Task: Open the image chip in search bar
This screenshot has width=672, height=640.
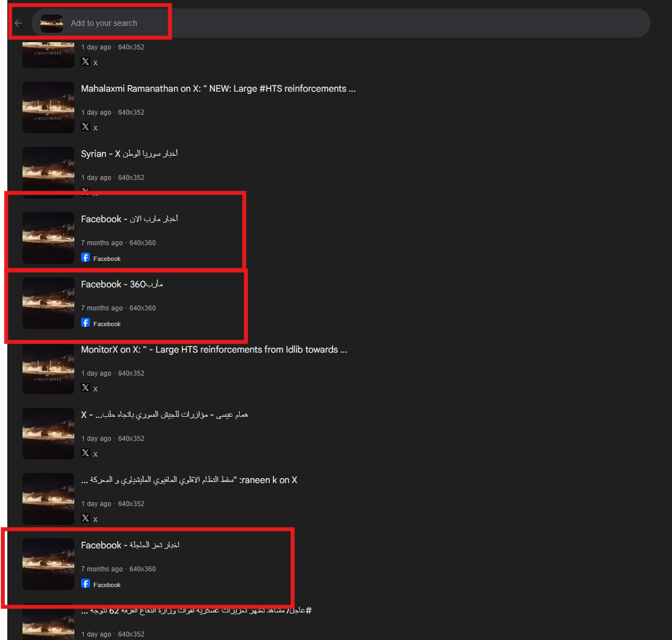Action: [52, 24]
